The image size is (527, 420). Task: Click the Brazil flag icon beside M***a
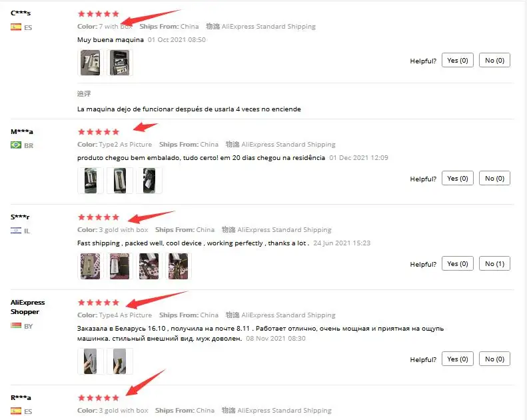pos(16,145)
